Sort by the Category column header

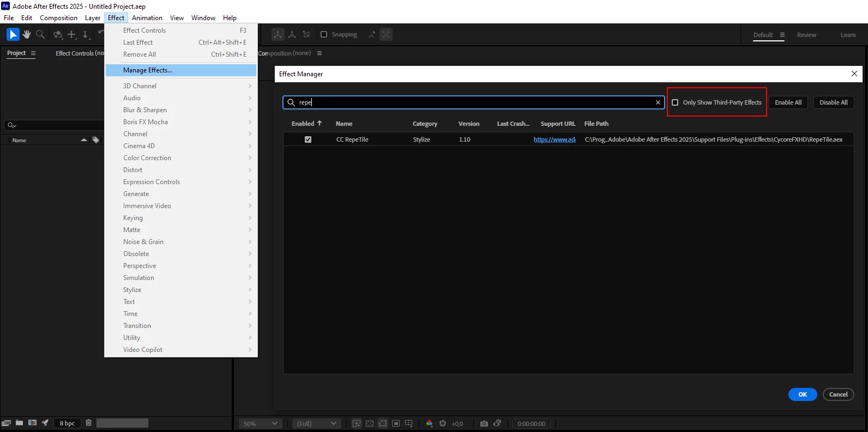[x=425, y=124]
